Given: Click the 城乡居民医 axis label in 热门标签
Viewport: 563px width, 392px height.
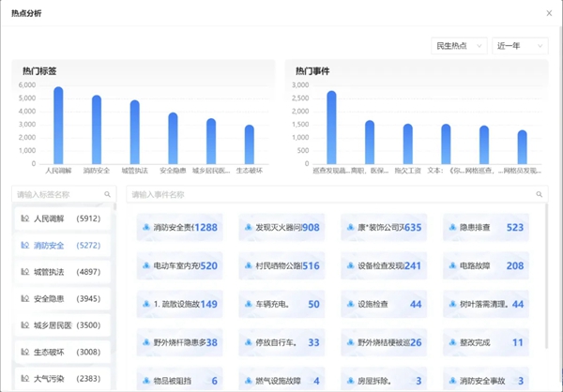Looking at the screenshot, I should click(211, 171).
